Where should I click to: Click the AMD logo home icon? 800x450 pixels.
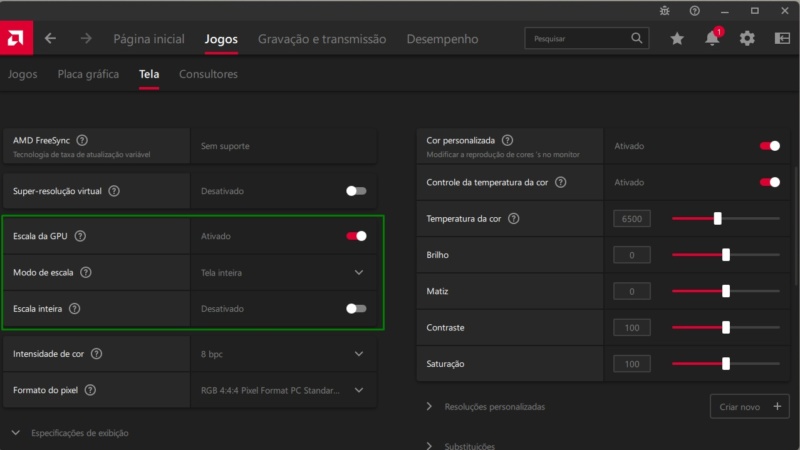pyautogui.click(x=16, y=38)
